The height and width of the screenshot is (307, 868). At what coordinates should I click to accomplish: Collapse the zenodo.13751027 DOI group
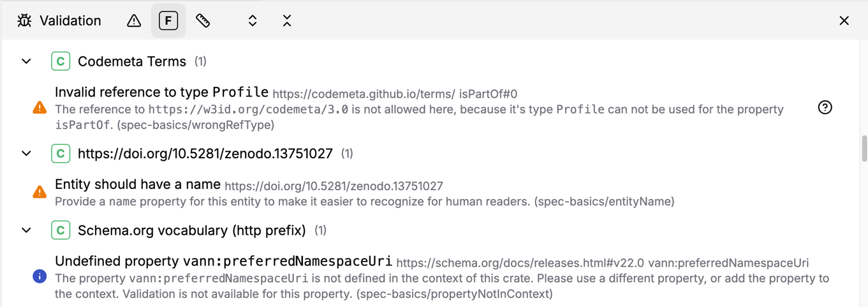(x=27, y=153)
